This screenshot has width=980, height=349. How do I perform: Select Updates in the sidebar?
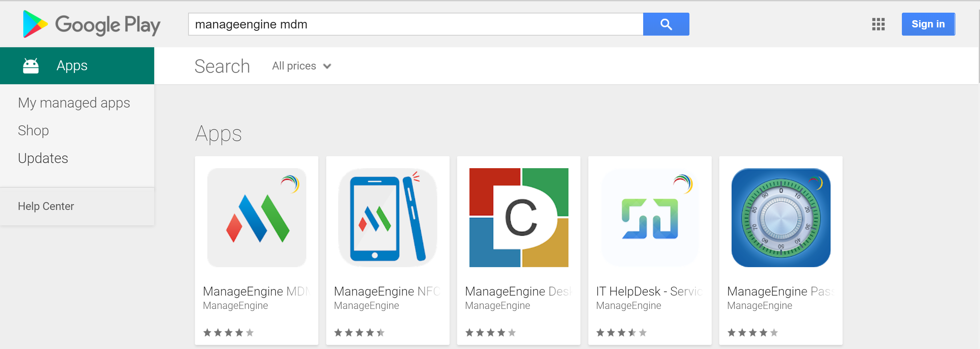43,158
